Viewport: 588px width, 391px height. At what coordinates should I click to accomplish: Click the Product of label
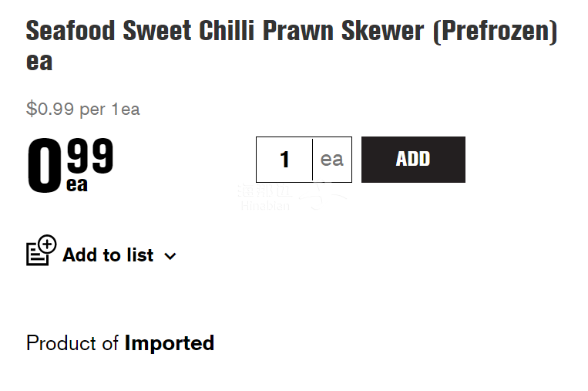coord(72,343)
